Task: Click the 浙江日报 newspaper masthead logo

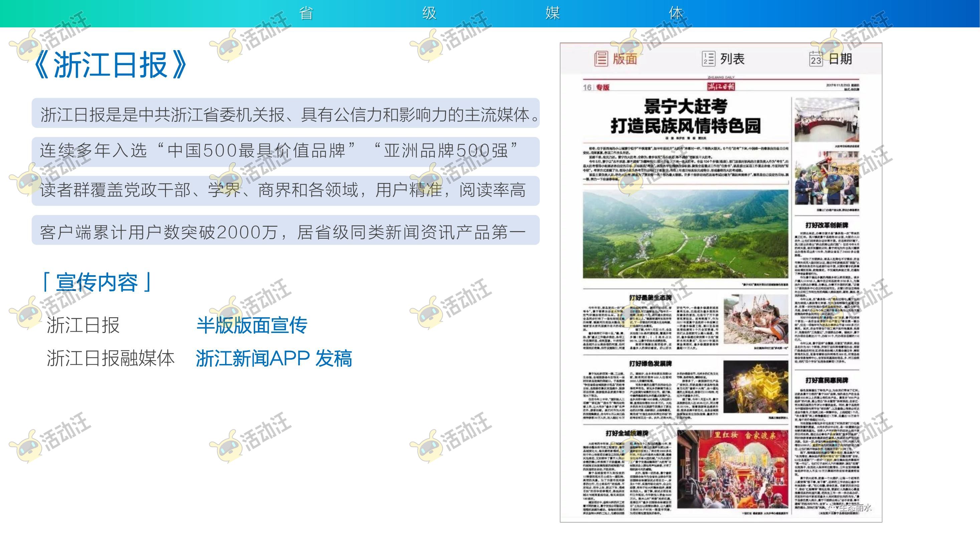Action: tap(721, 87)
